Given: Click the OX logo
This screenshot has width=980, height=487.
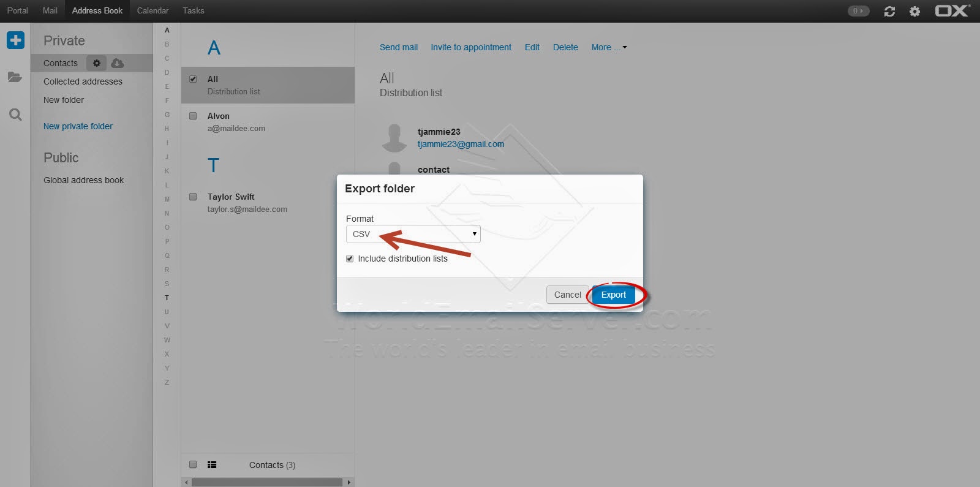Looking at the screenshot, I should pos(952,10).
